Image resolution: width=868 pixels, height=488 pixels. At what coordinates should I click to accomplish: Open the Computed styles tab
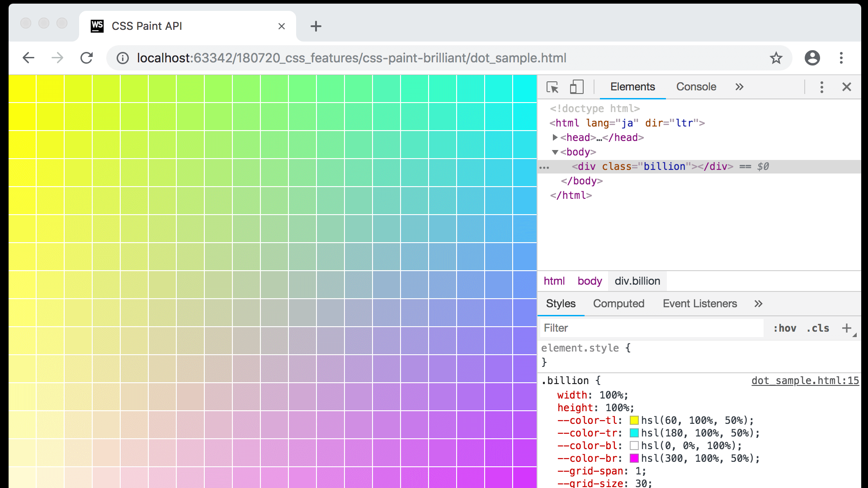click(x=618, y=304)
